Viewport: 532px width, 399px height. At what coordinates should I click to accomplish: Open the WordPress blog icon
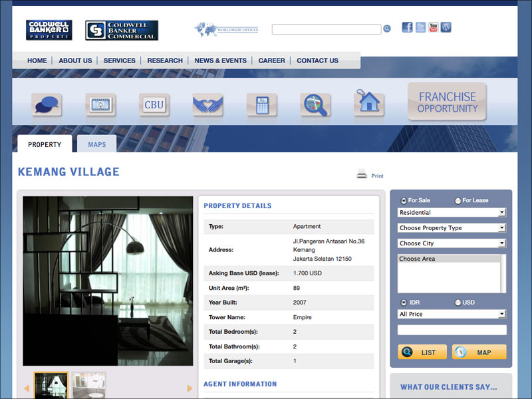(x=446, y=28)
